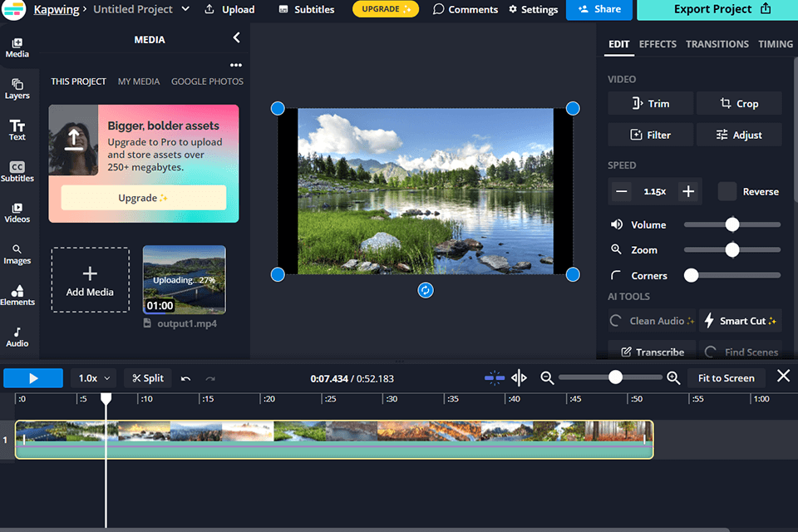Click Smart Cut AI tool

[740, 321]
